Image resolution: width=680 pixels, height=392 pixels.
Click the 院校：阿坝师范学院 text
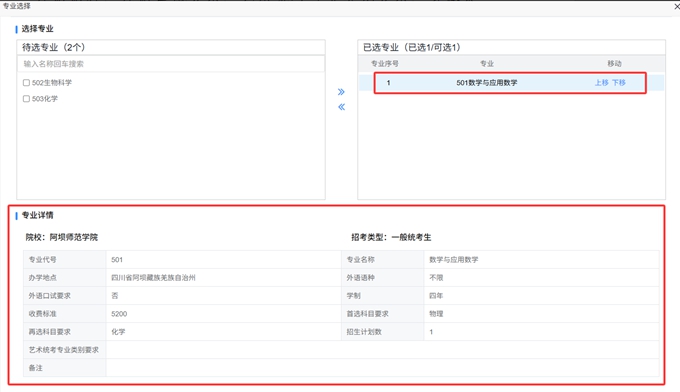62,237
